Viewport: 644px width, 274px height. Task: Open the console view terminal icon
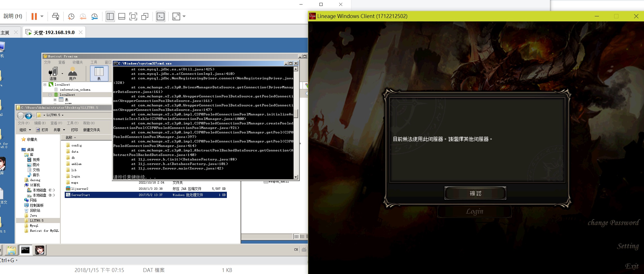[160, 16]
